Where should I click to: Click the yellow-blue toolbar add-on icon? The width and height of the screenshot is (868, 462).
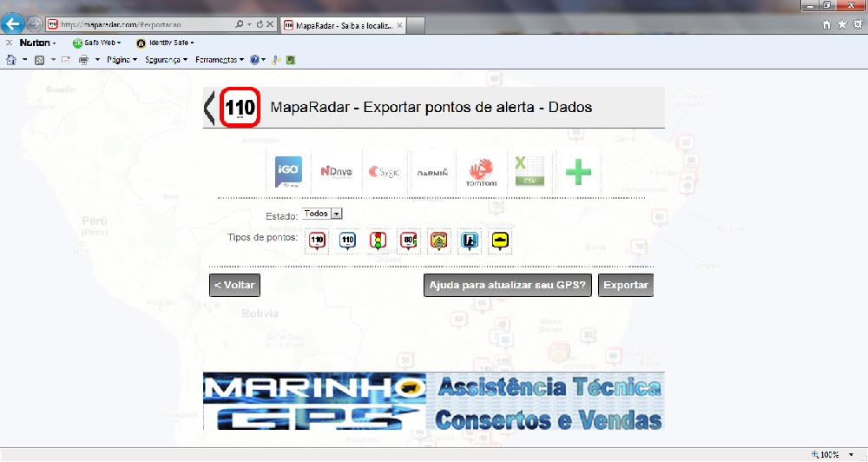[276, 60]
